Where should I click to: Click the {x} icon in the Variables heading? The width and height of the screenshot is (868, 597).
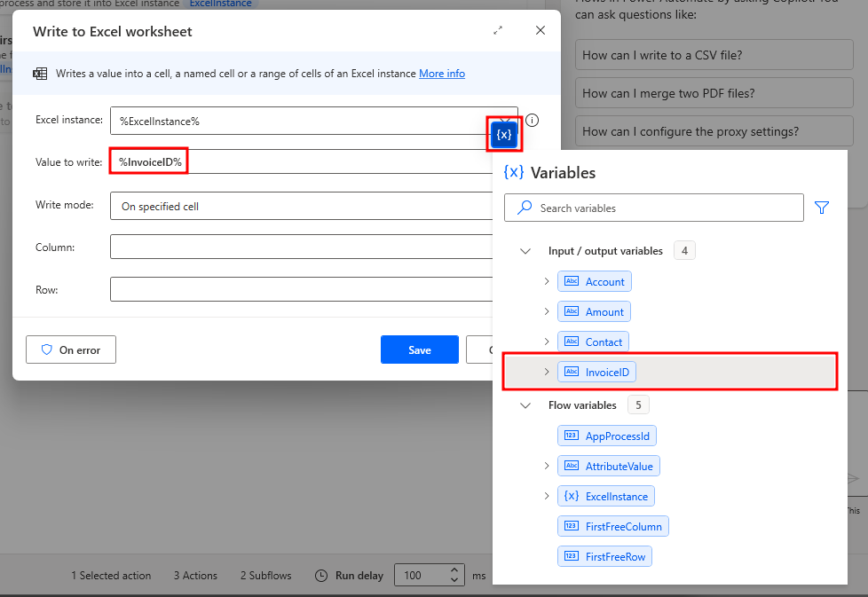pyautogui.click(x=513, y=172)
